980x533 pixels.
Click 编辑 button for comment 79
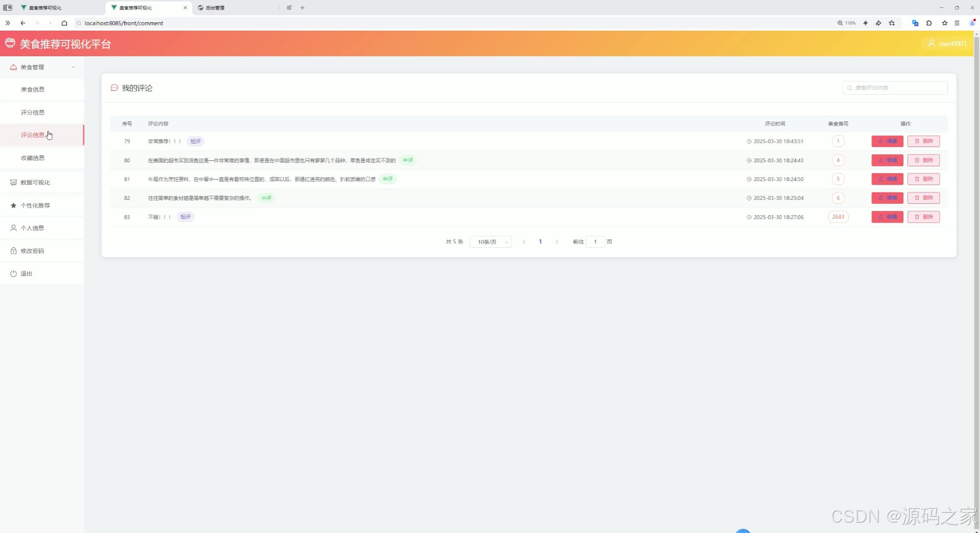887,141
